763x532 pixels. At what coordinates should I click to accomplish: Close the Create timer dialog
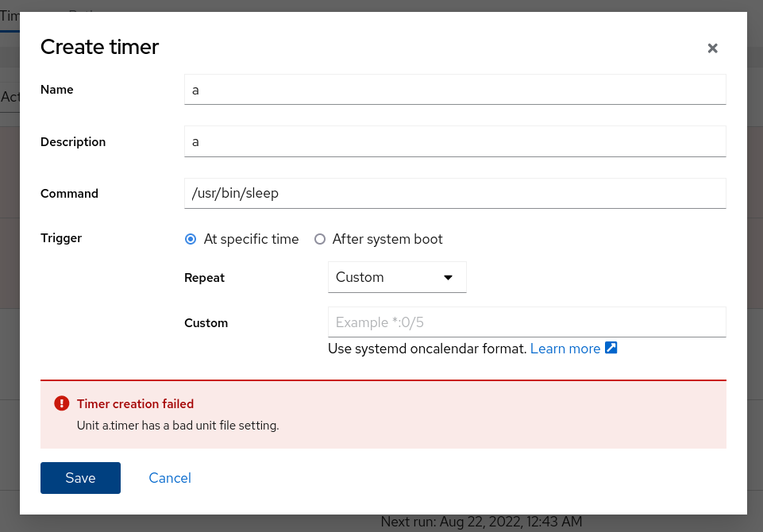tap(712, 48)
